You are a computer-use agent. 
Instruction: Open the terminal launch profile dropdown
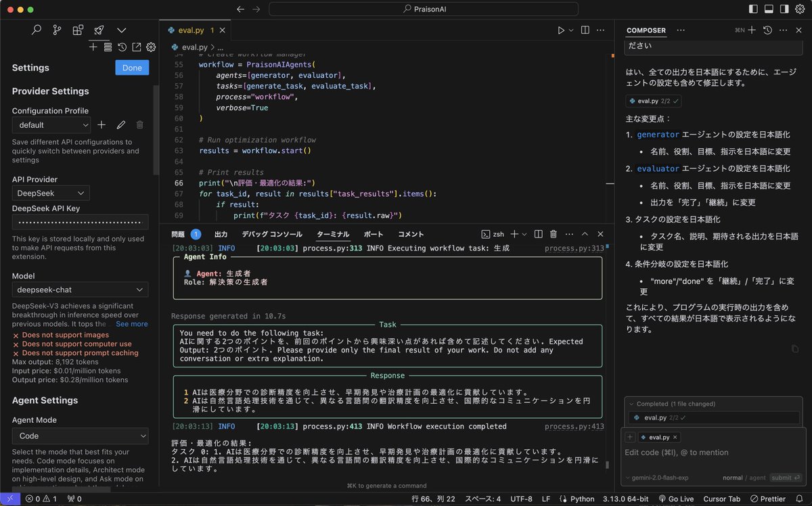tap(524, 234)
